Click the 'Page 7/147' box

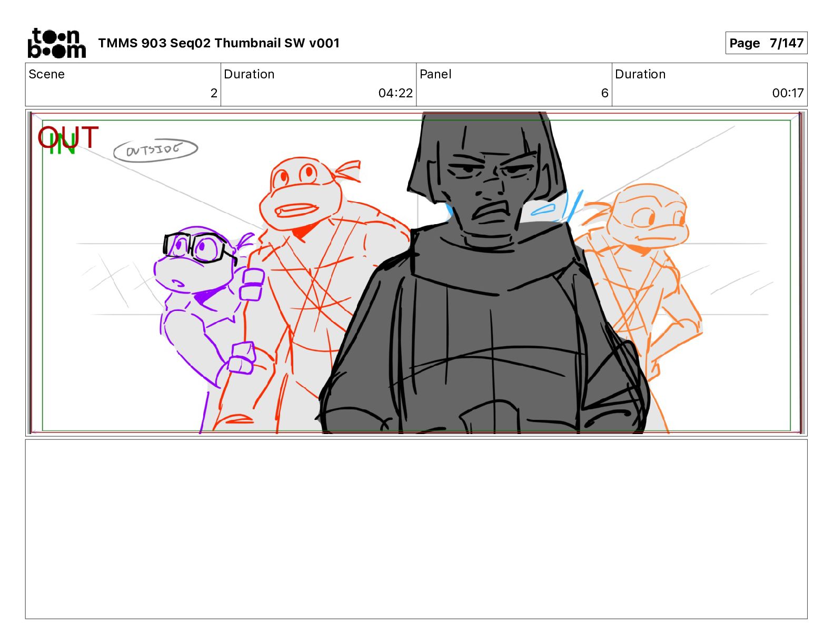click(766, 43)
